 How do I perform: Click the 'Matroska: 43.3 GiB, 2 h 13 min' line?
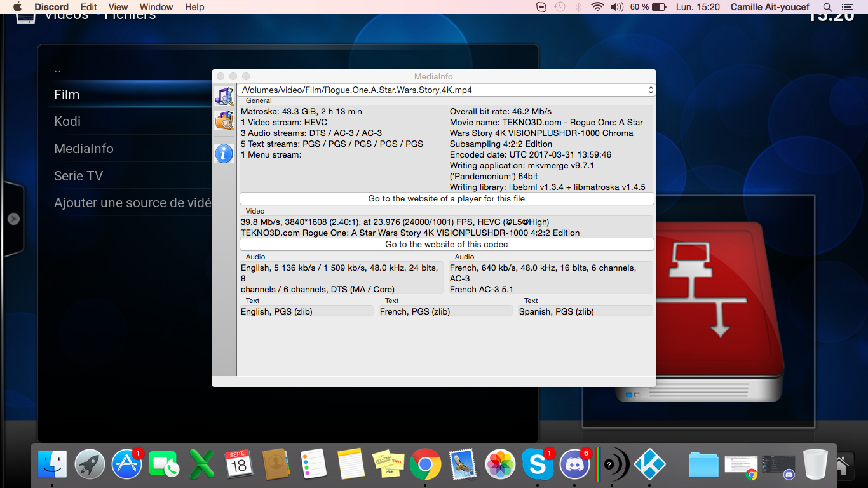(x=301, y=111)
